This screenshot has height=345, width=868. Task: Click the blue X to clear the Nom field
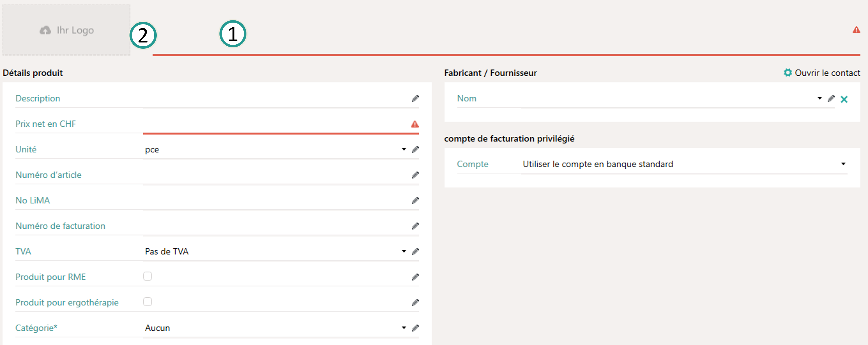[x=844, y=99]
